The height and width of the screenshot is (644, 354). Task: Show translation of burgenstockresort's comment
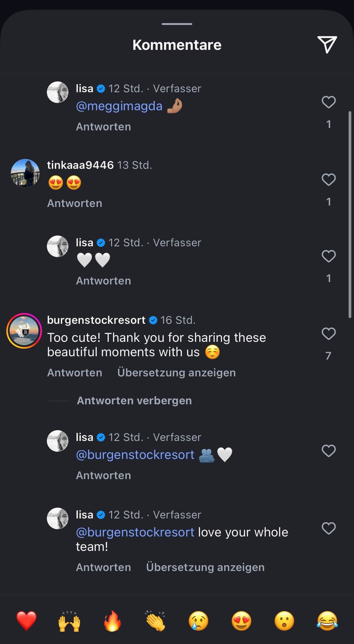(x=176, y=372)
